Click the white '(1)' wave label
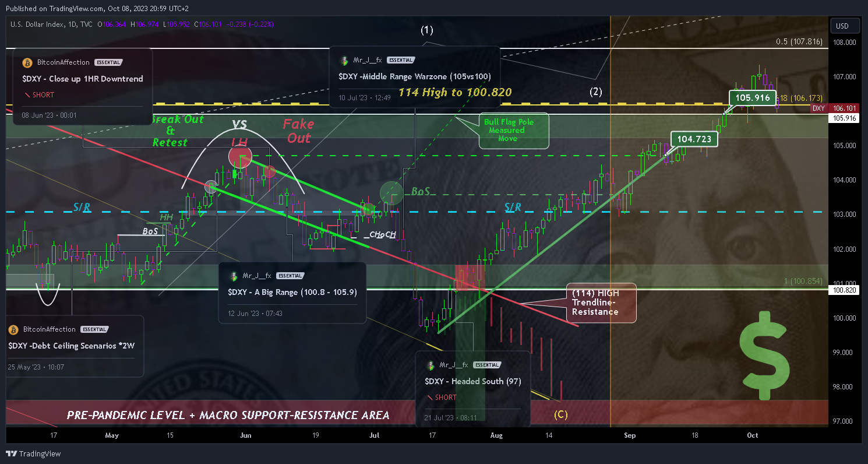Image resolution: width=868 pixels, height=464 pixels. (x=428, y=30)
